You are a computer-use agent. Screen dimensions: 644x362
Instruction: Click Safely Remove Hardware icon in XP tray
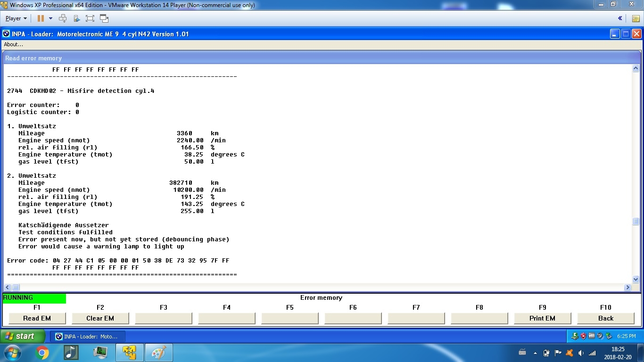pos(609,336)
